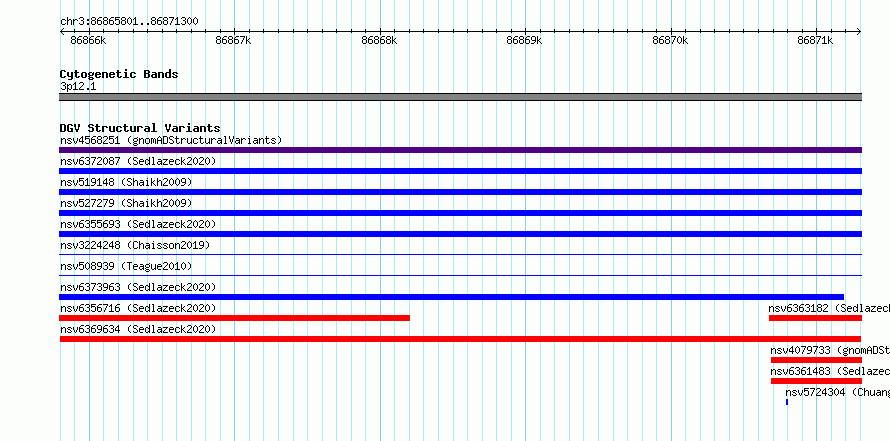
Task: Click the nsv4568251 gnomAD variant label
Action: [x=171, y=140]
